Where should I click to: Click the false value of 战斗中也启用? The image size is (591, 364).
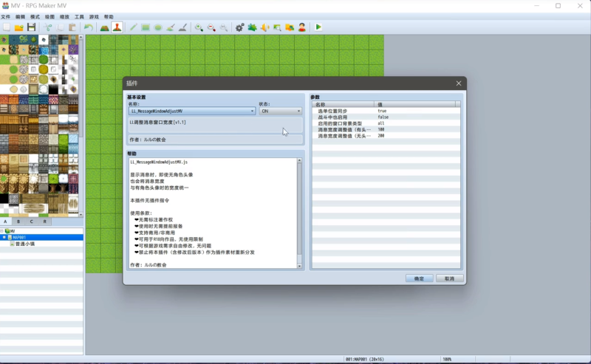pyautogui.click(x=383, y=117)
